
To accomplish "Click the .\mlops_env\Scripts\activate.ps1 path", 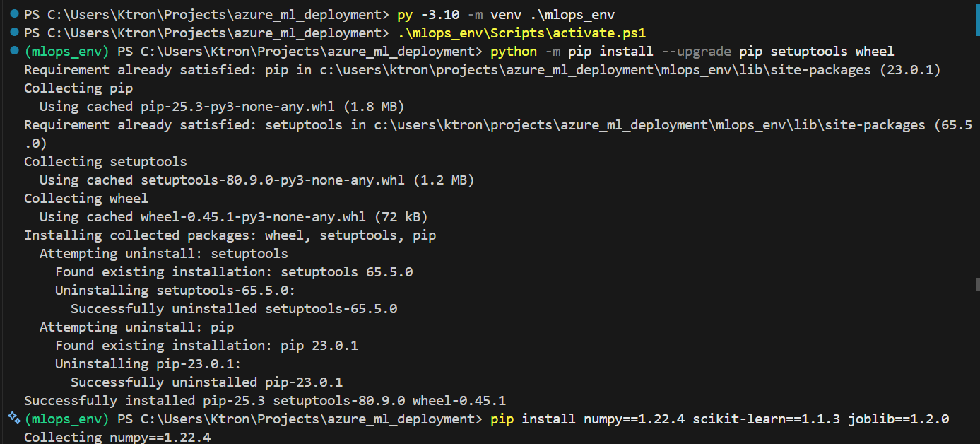I will (x=521, y=33).
